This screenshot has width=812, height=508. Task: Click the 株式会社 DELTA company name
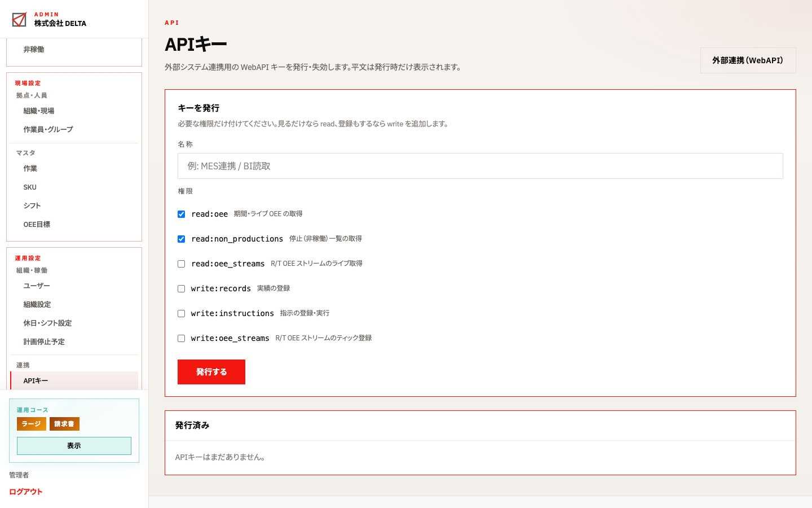click(60, 24)
